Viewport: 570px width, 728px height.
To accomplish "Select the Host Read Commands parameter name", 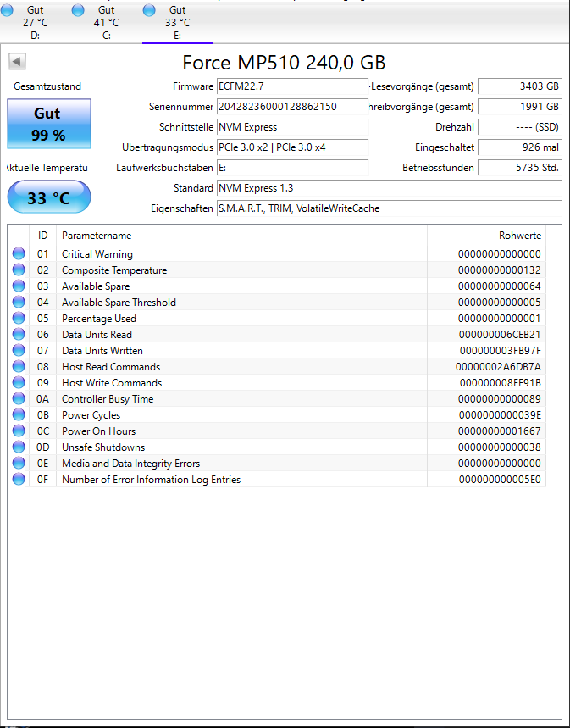I will pos(111,367).
